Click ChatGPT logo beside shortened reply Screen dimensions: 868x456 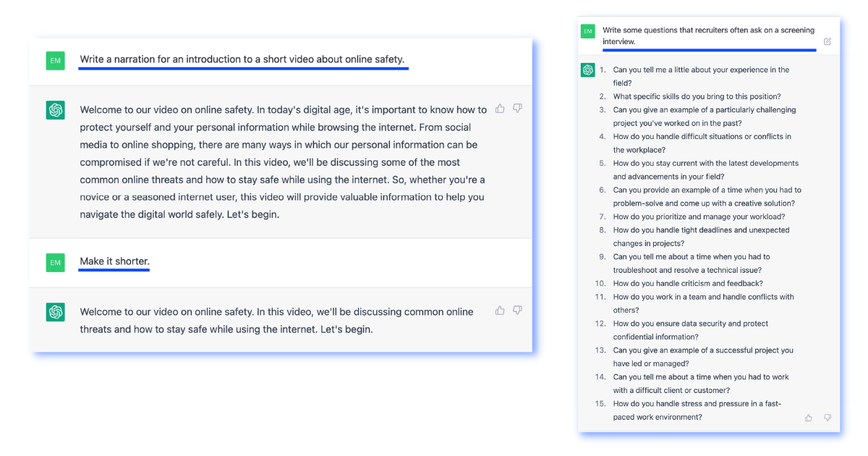(55, 312)
